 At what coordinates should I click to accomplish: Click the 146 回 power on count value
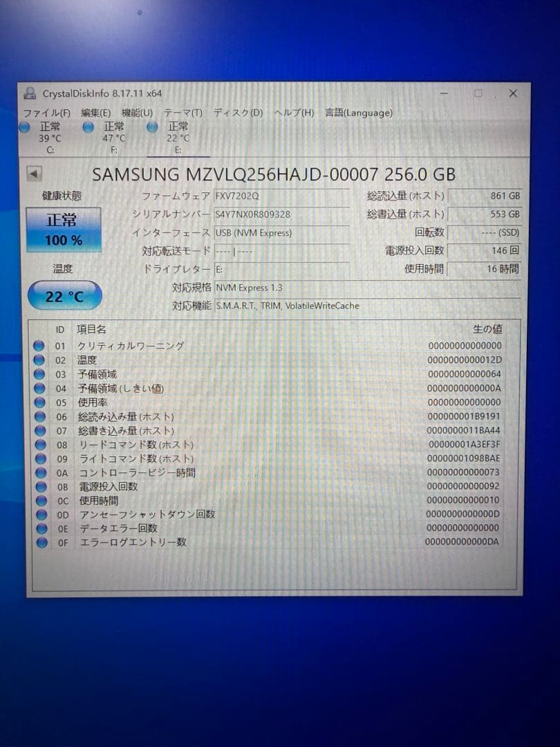(x=485, y=250)
